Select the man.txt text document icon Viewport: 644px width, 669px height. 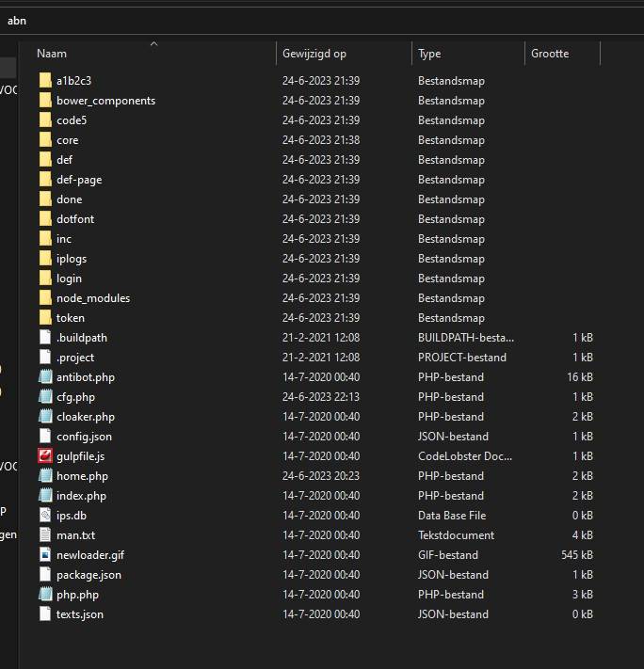(45, 535)
